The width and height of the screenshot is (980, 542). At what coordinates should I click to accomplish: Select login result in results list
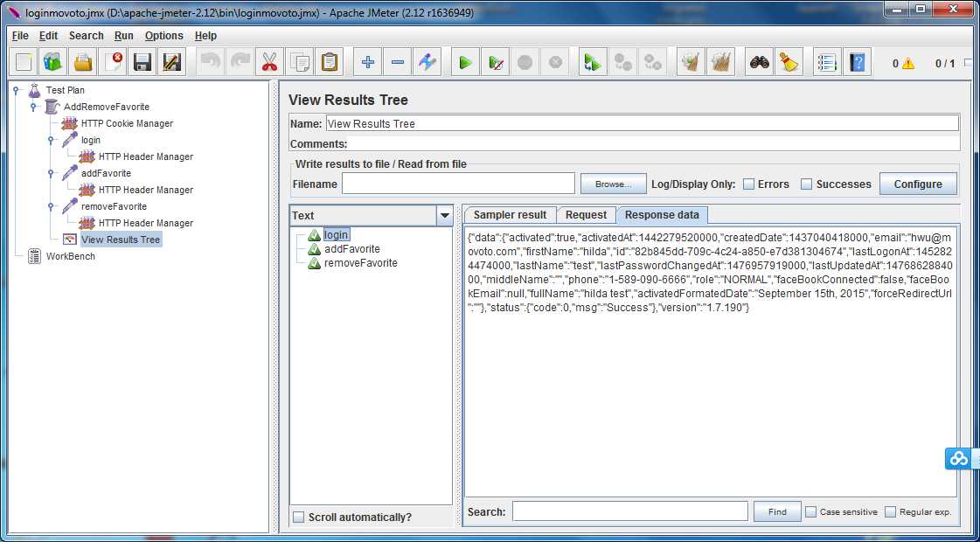(337, 234)
